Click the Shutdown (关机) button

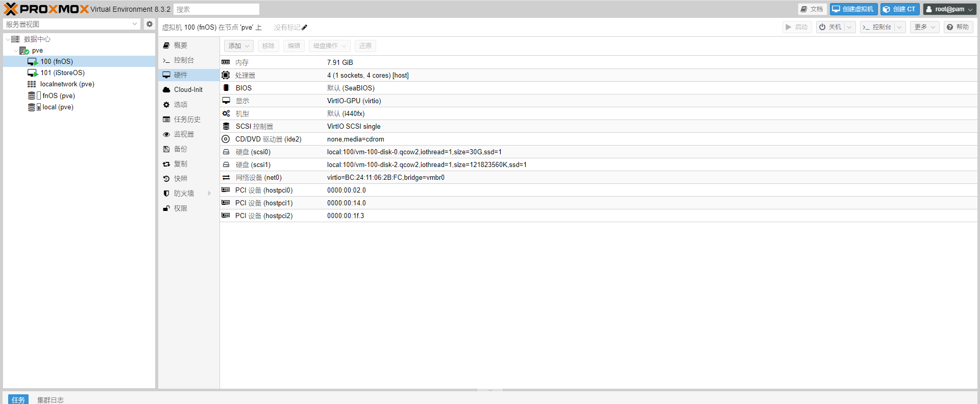coord(830,27)
